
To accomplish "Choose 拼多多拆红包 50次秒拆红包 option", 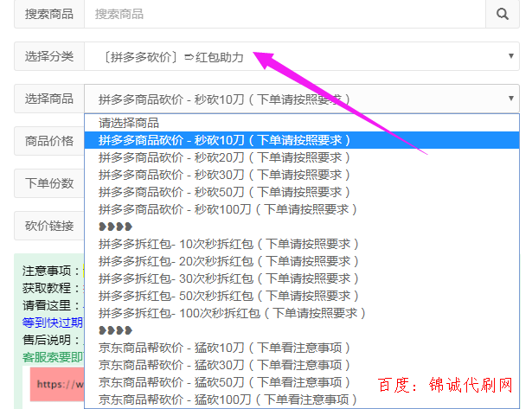I will (x=228, y=296).
